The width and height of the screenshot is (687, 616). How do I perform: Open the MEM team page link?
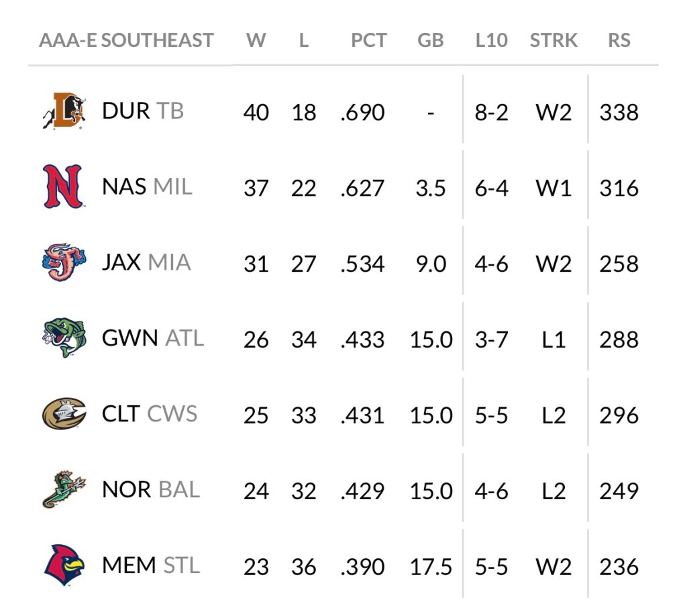[x=129, y=565]
